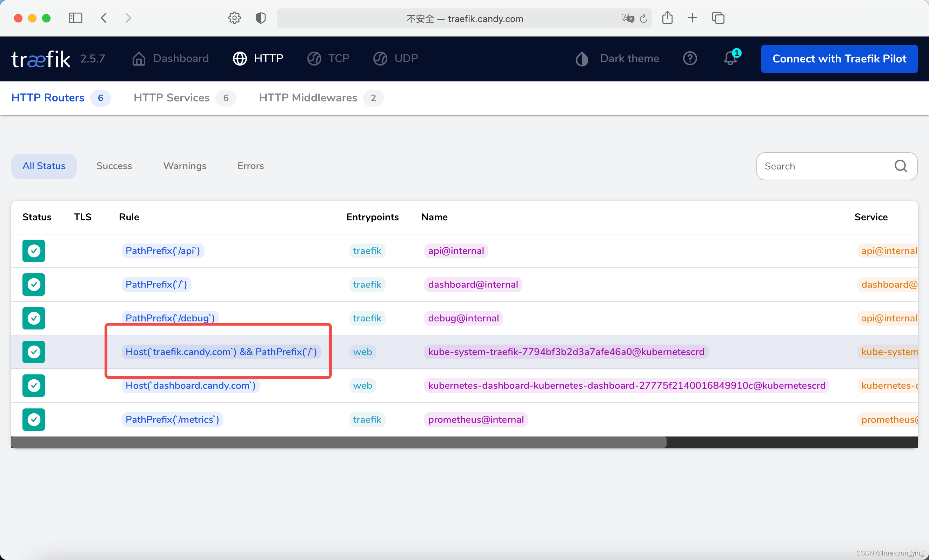
Task: Click the Safari address bar
Action: pos(464,18)
